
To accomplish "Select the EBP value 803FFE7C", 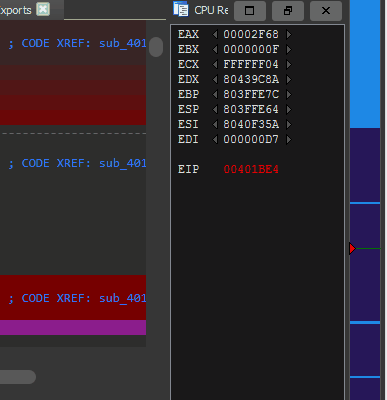I will coord(251,94).
